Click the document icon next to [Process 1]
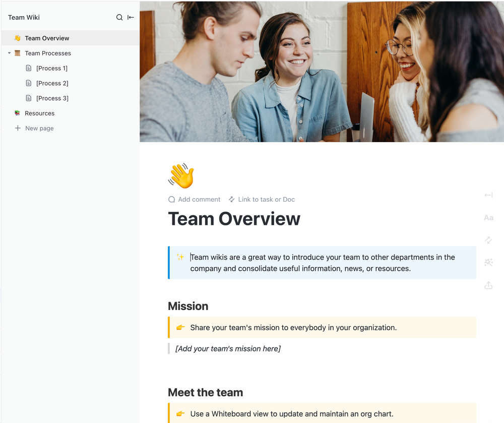Image resolution: width=504 pixels, height=423 pixels. 29,68
